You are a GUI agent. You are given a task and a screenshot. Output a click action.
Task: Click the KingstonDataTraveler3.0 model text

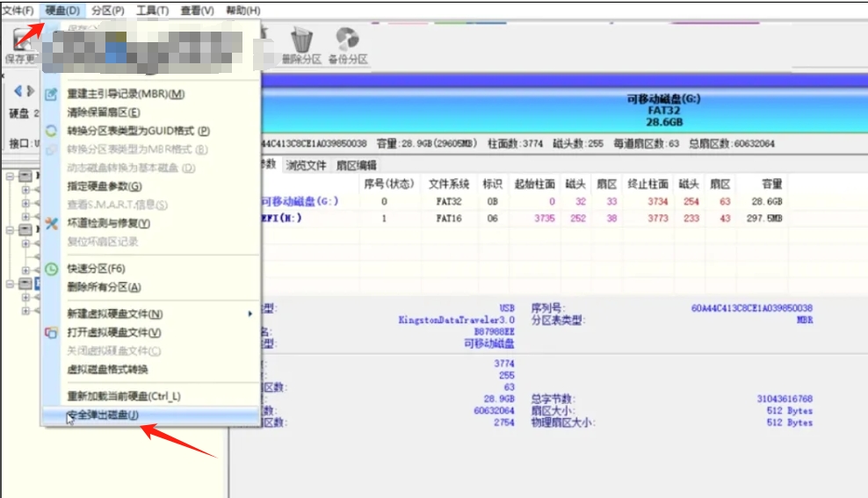point(456,320)
